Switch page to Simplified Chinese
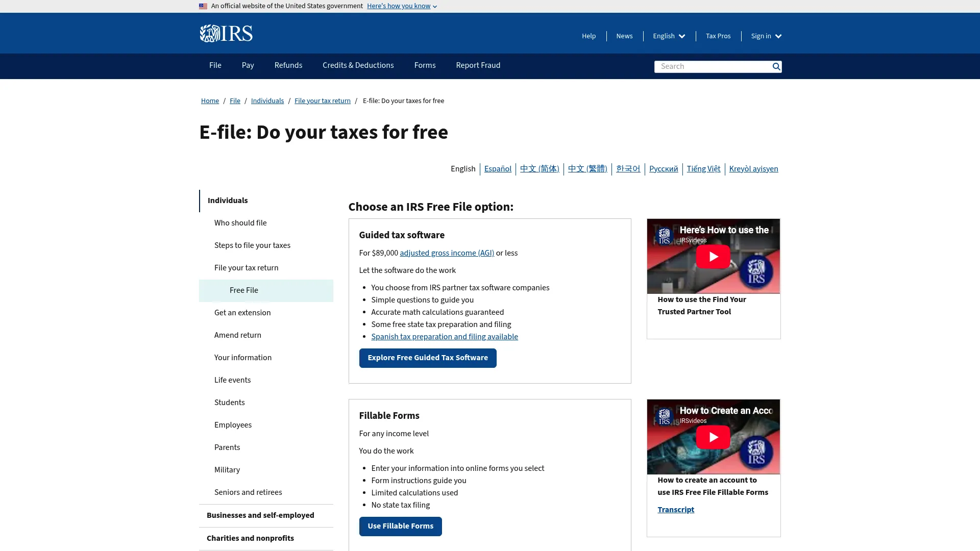Screen dimensions: 980x551 pos(540,169)
